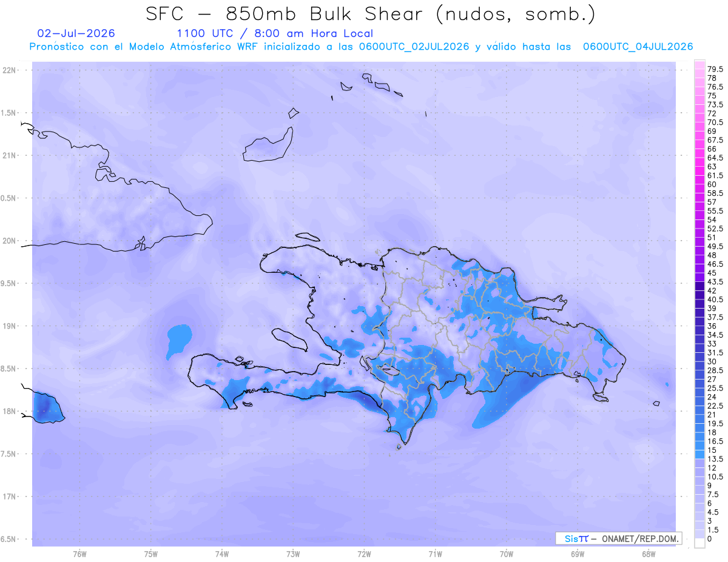Click the '30' colorbar value
Screen dimensions: 728x562
712,362
